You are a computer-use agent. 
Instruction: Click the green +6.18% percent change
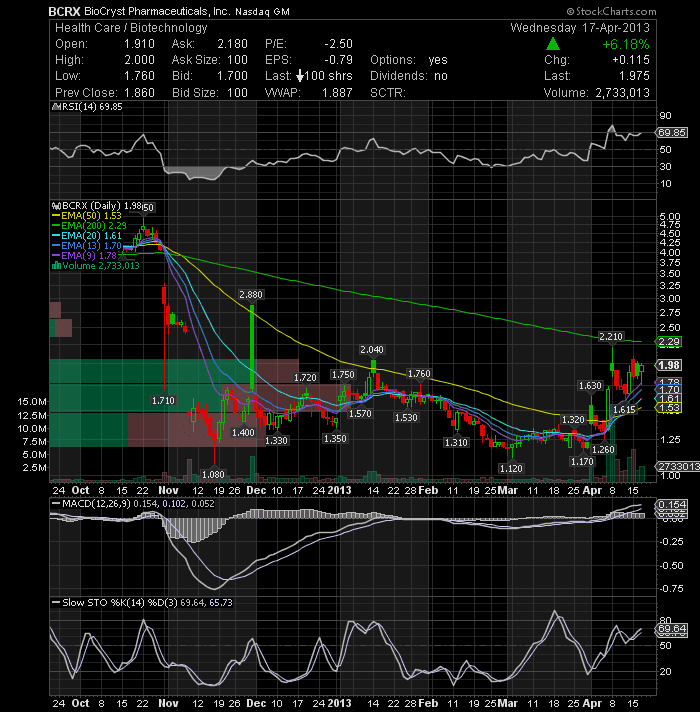tap(626, 44)
